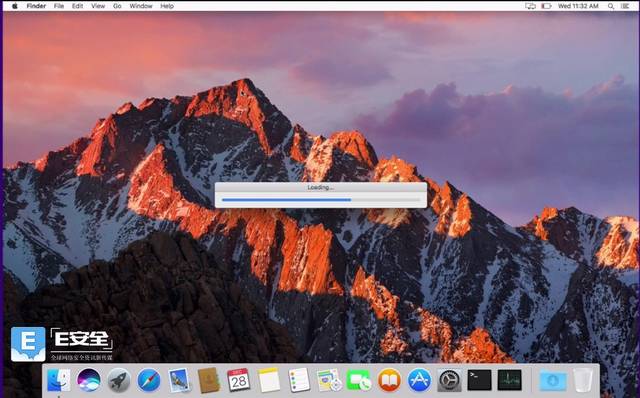The width and height of the screenshot is (640, 398).
Task: Click the Wed 11:32 AM clock
Action: coord(578,6)
